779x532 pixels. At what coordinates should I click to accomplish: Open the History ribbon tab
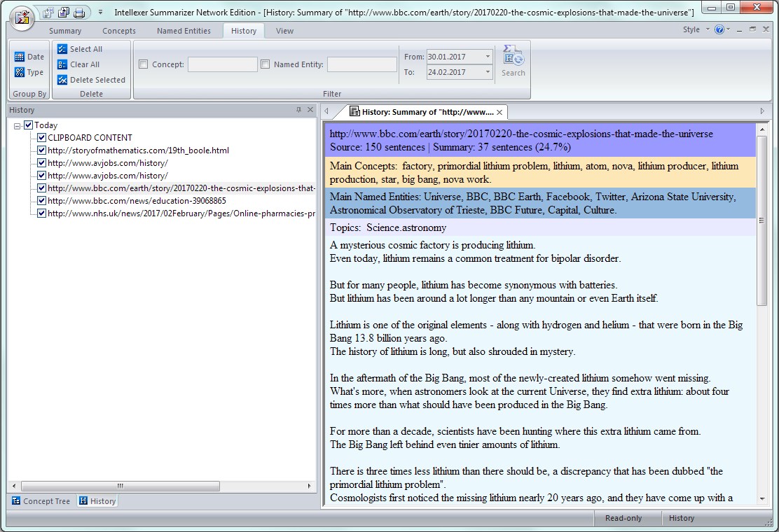[x=244, y=31]
